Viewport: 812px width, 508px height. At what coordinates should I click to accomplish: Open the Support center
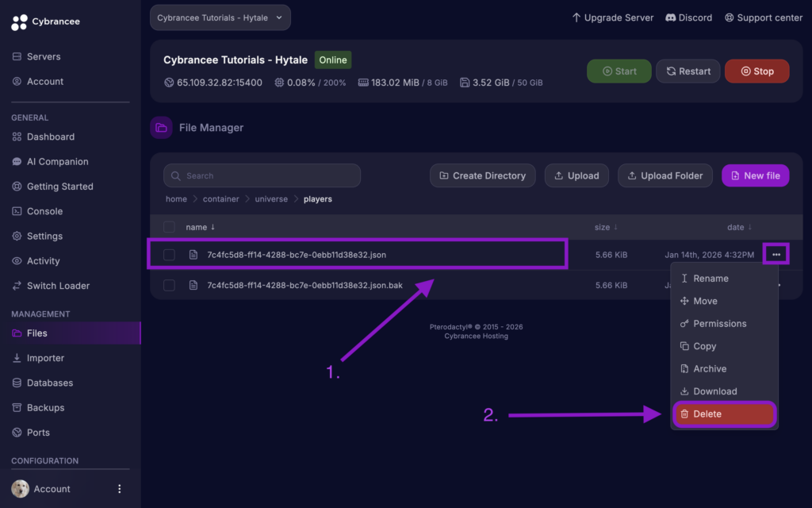[764, 17]
